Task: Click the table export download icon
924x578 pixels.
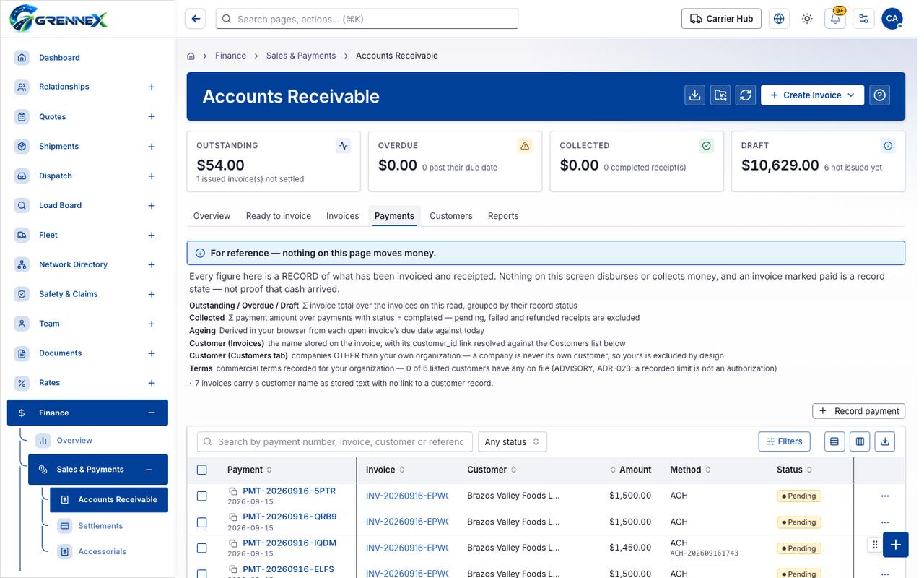Action: point(885,441)
